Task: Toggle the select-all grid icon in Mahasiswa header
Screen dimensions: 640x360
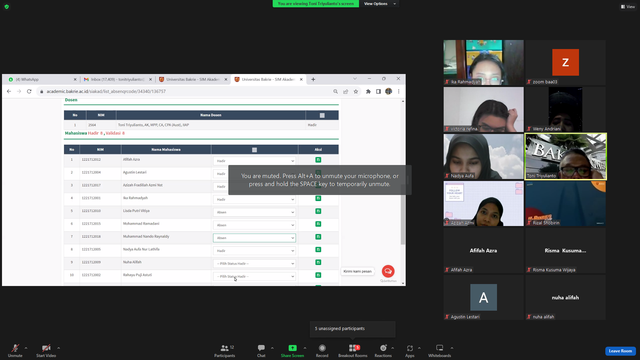Action: [254, 150]
